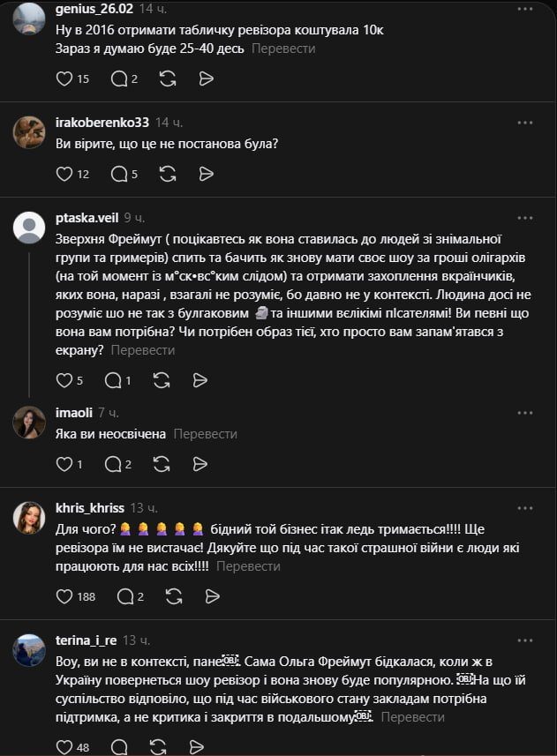Open terina_i_re's profile picture
Screen dimensions: 557x756
coord(29,650)
